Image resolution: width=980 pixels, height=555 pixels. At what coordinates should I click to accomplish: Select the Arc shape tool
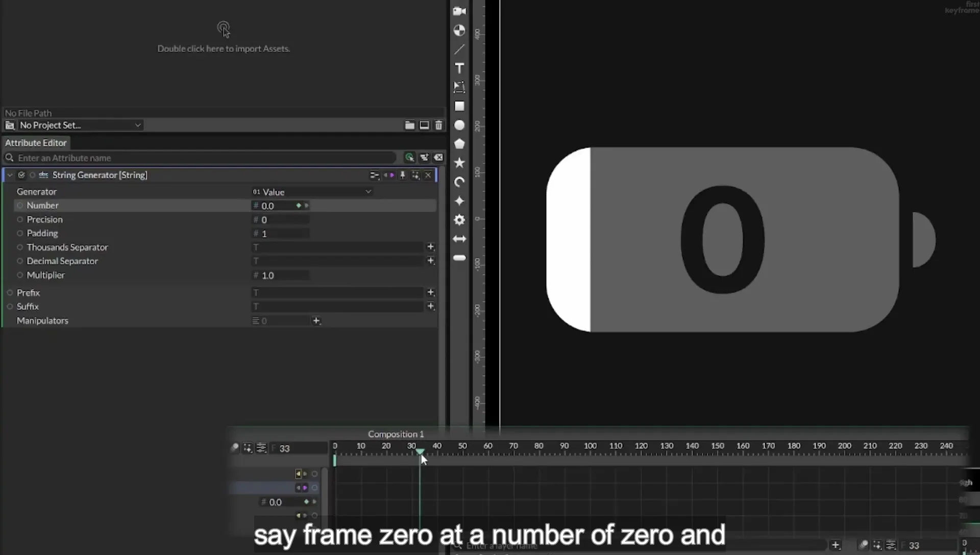[x=459, y=182]
